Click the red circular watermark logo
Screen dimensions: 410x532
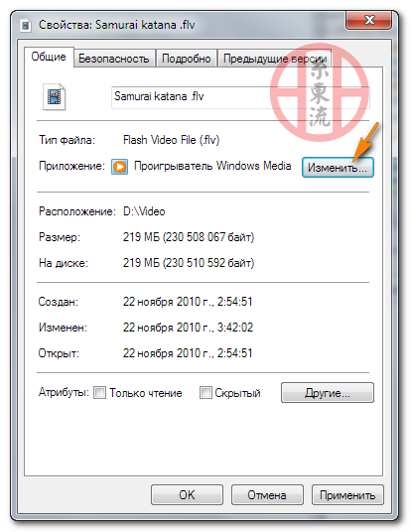tap(320, 92)
